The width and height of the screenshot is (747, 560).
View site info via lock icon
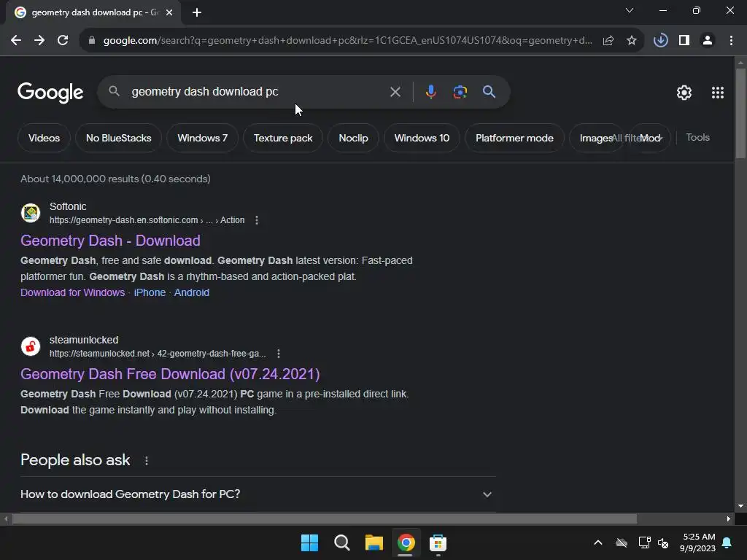click(92, 41)
